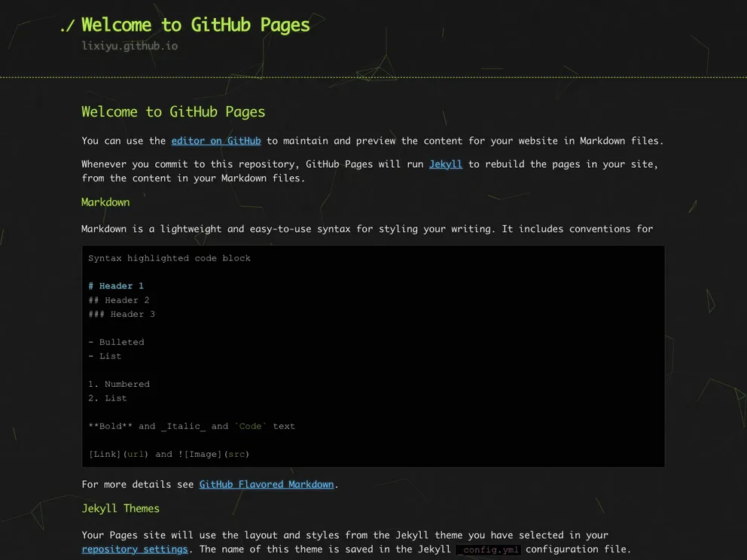Image resolution: width=747 pixels, height=560 pixels.
Task: Click the _Italic_ text in the code block
Action: (x=183, y=427)
